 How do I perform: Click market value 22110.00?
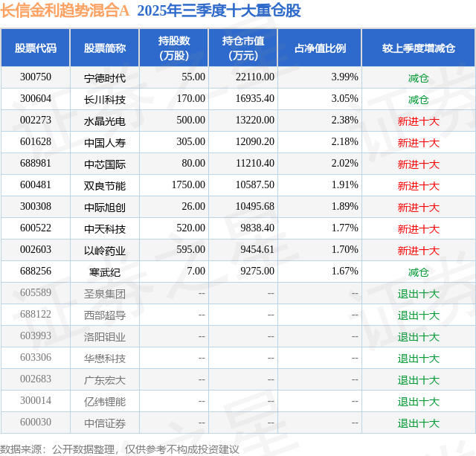point(255,77)
